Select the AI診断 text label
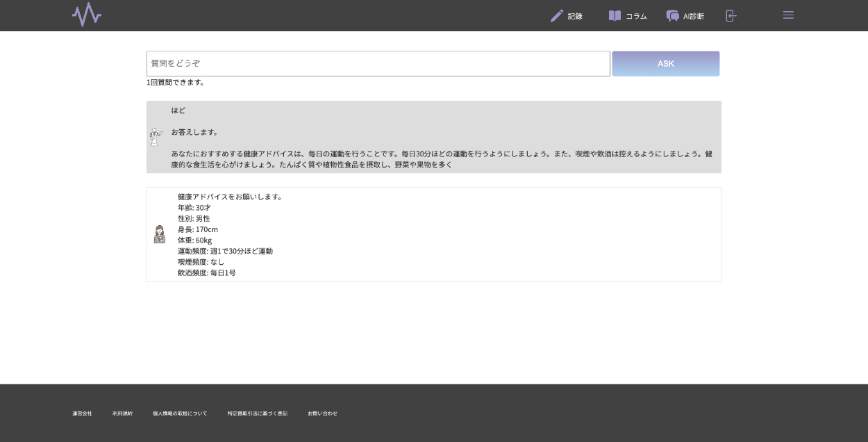The image size is (868, 442). (x=694, y=16)
